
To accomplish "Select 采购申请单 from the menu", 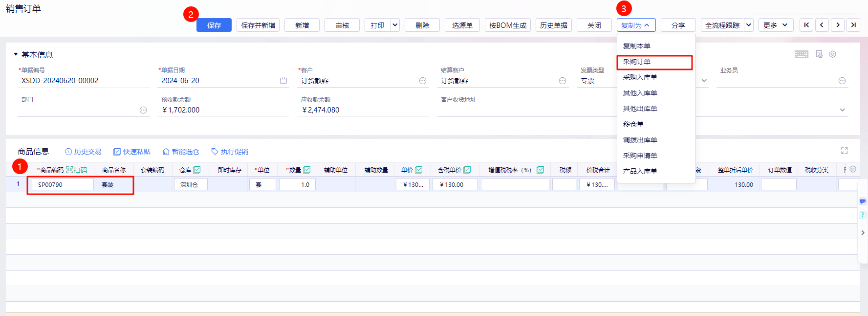I will (656, 156).
